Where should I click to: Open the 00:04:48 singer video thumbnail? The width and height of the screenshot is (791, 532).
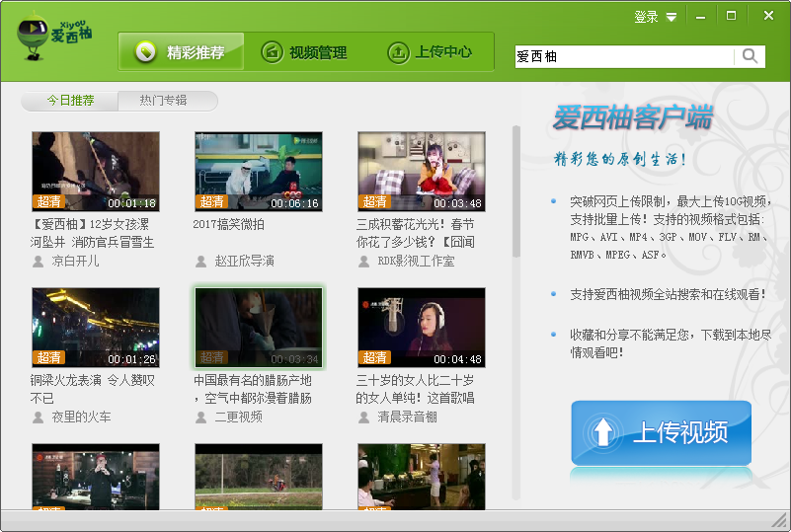(x=422, y=328)
